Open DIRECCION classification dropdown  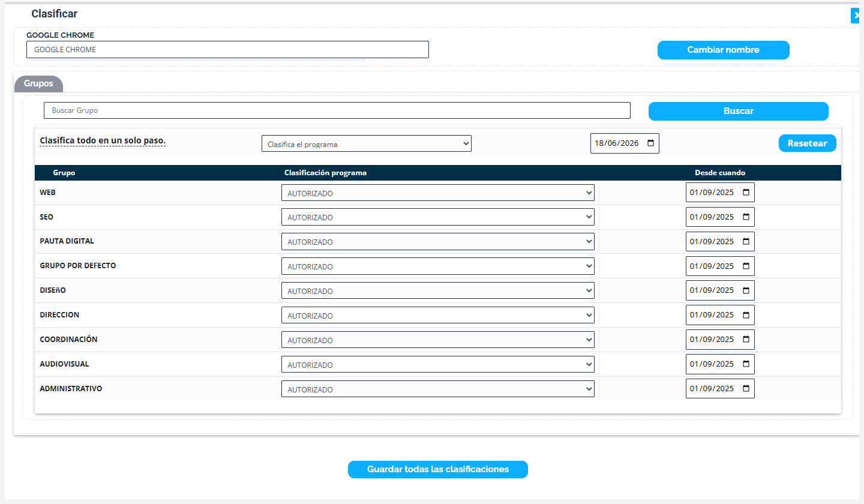point(438,316)
